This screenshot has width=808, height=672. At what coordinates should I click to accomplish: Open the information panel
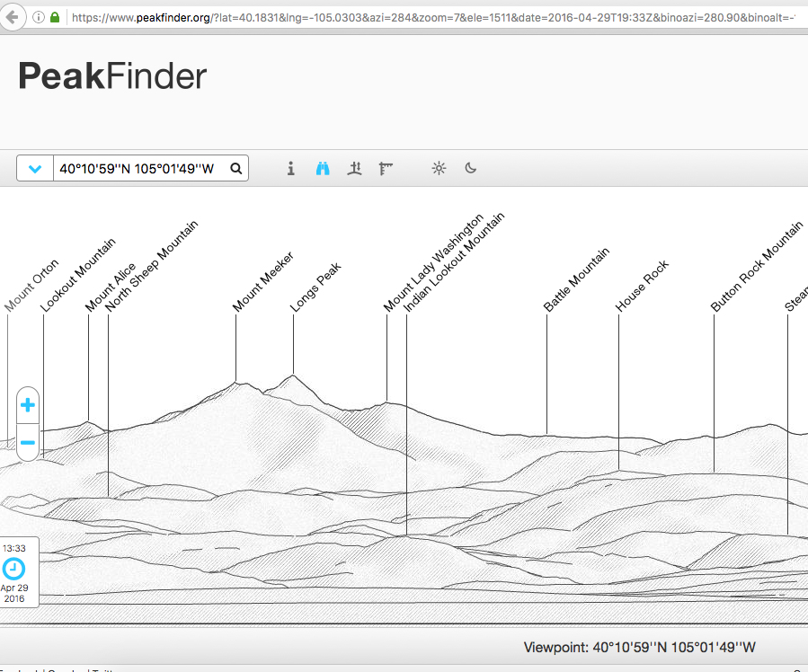[x=290, y=168]
